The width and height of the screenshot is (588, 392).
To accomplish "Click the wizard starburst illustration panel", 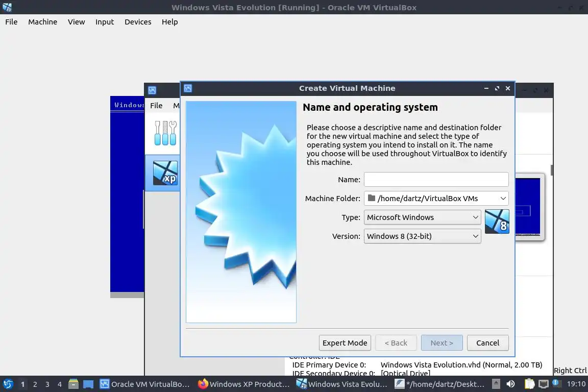I will pyautogui.click(x=241, y=211).
